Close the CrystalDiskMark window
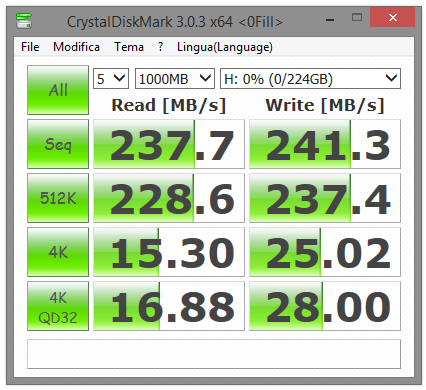This screenshot has height=390, width=426. 393,17
